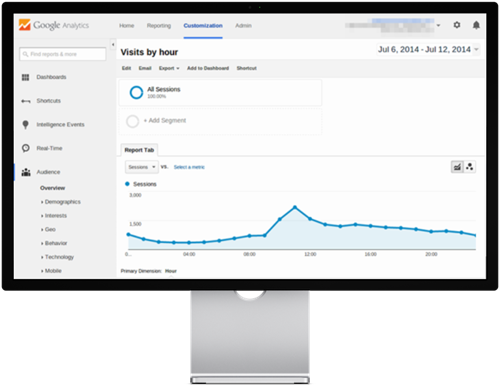Click the Dashboards grid icon
The width and height of the screenshot is (500, 386).
point(25,77)
